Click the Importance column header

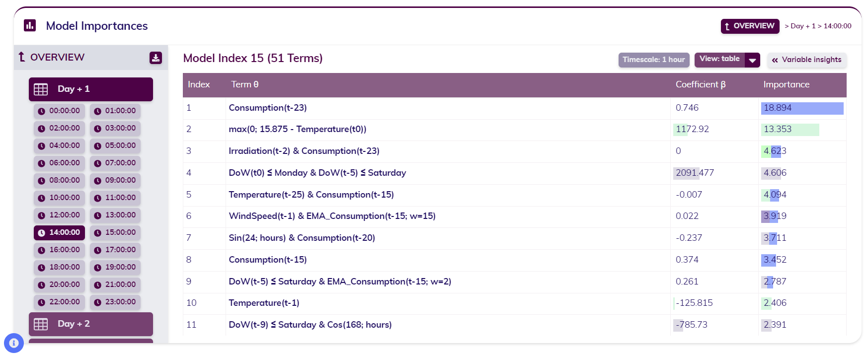click(786, 84)
